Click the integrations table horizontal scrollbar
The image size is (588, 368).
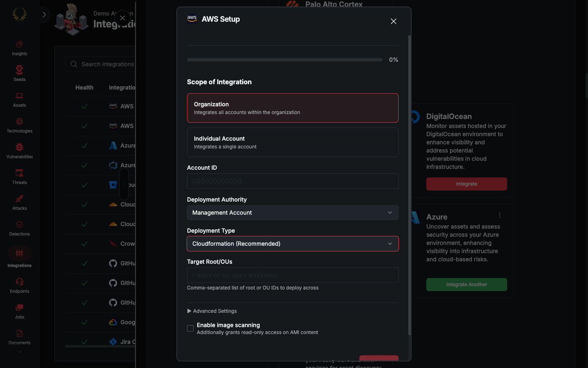pyautogui.click(x=100, y=346)
